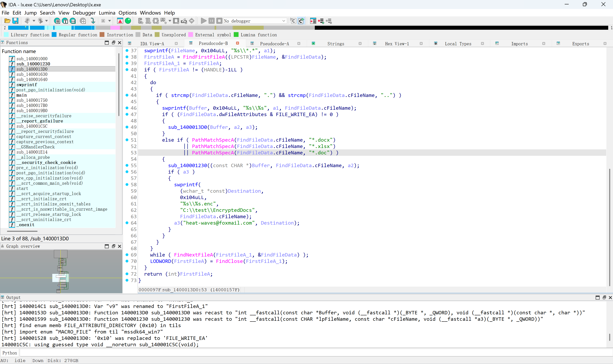The width and height of the screenshot is (613, 364).
Task: Start process with the play button
Action: point(203,21)
